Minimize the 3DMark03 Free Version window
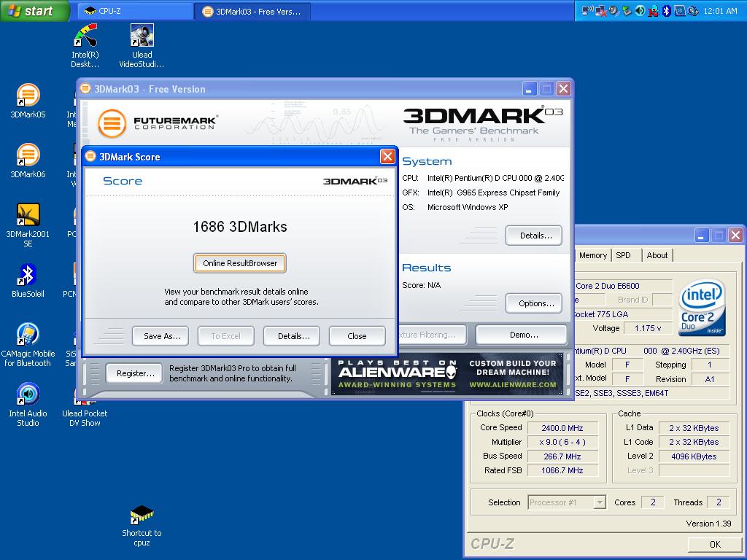This screenshot has width=747, height=560. point(530,88)
